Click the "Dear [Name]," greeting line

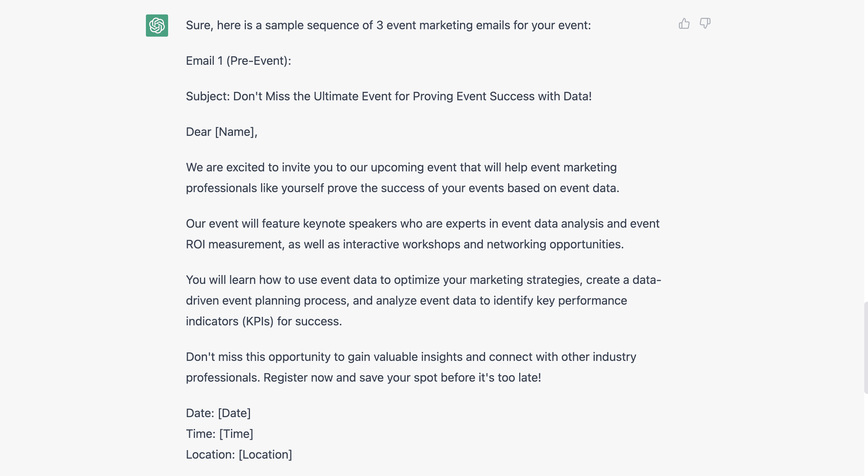[221, 132]
